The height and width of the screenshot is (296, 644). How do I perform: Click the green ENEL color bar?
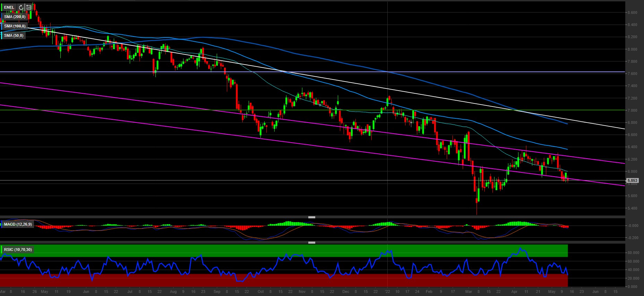pos(1,7)
